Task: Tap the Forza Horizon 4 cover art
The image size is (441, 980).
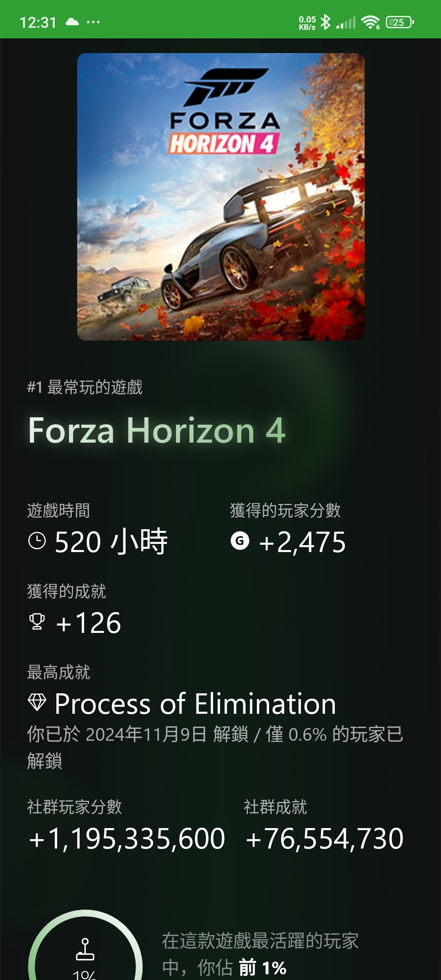Action: (x=220, y=197)
